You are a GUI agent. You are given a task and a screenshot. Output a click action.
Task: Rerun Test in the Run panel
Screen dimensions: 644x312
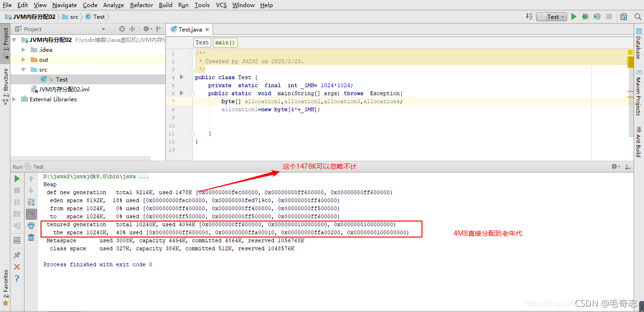[17, 179]
